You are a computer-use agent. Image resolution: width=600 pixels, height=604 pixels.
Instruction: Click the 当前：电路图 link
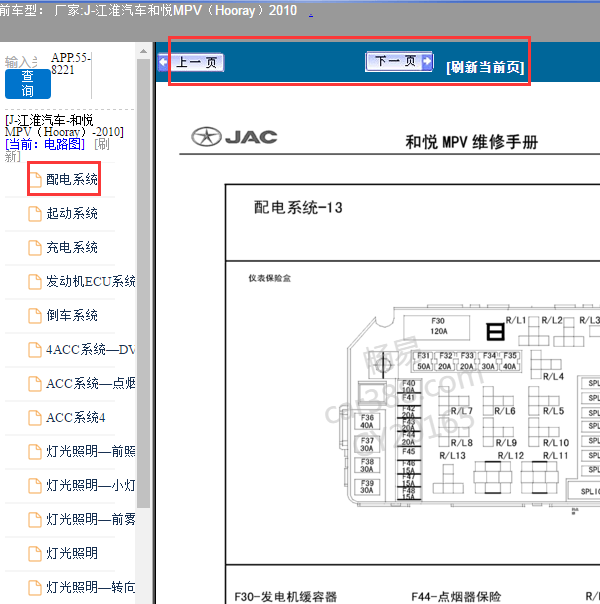coord(45,144)
